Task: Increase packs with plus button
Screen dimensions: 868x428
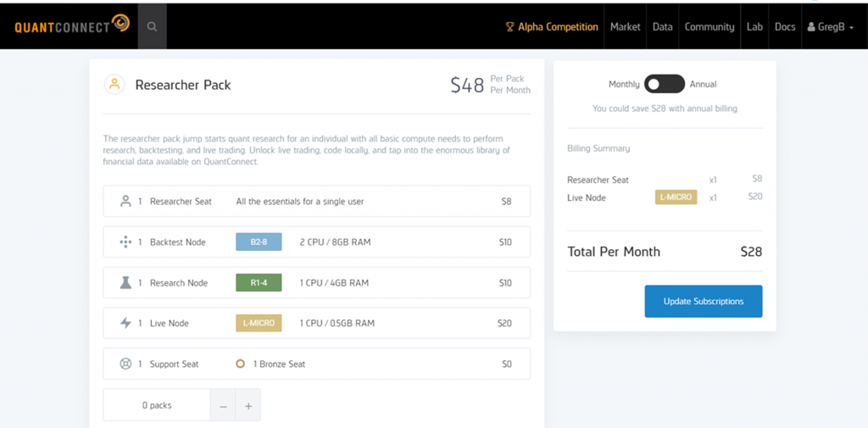Action: pos(248,405)
